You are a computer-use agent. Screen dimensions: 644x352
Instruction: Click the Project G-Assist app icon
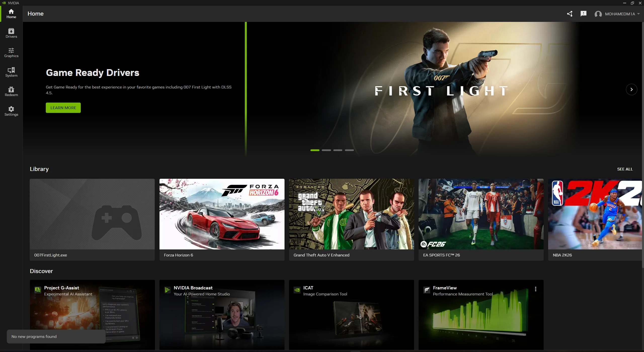tap(38, 290)
